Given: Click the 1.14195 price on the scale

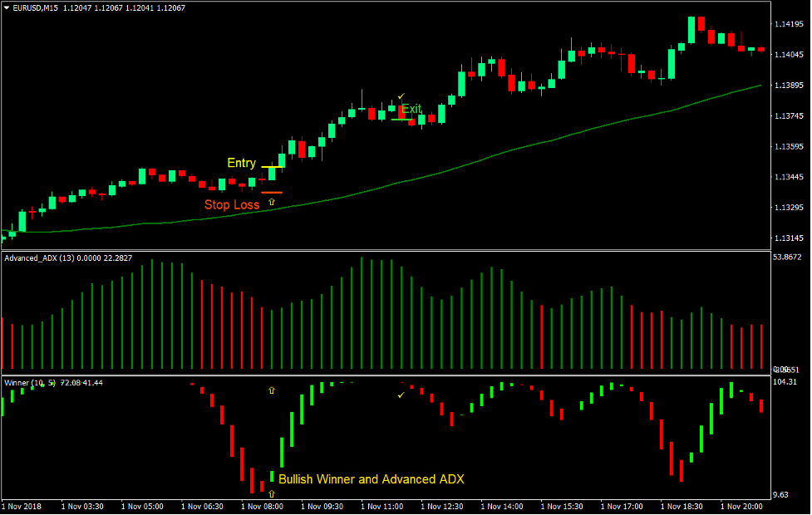Looking at the screenshot, I should (789, 24).
